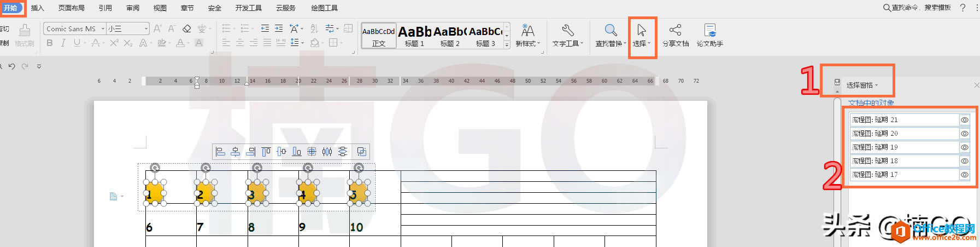Apply subscript formatting
The image size is (980, 247).
128,43
